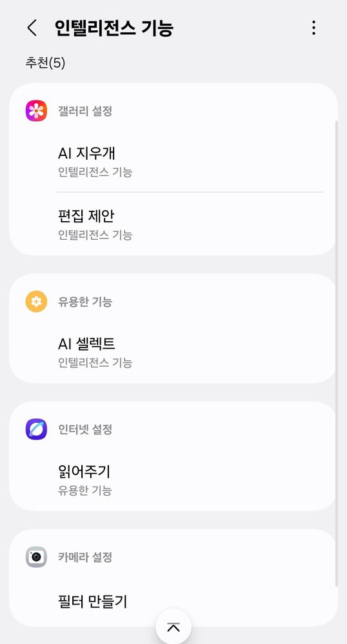Select the 카메라 설정 section header
The height and width of the screenshot is (644, 347).
pyautogui.click(x=85, y=557)
